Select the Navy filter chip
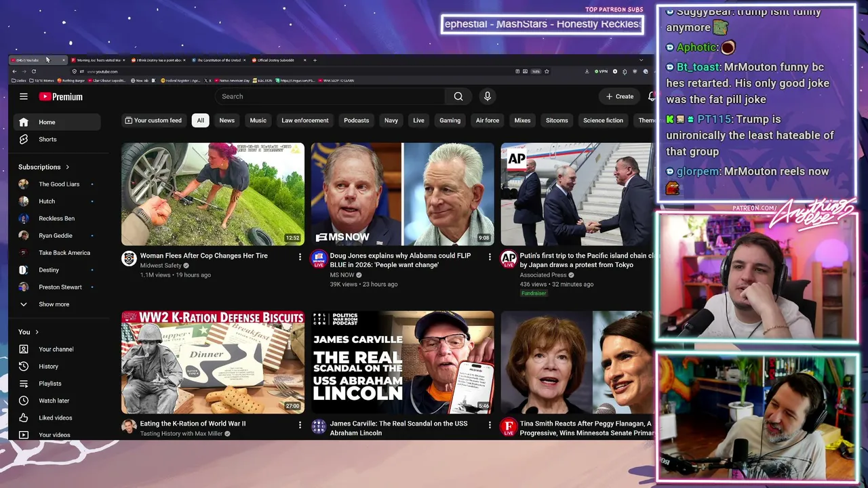868x488 pixels. tap(391, 121)
